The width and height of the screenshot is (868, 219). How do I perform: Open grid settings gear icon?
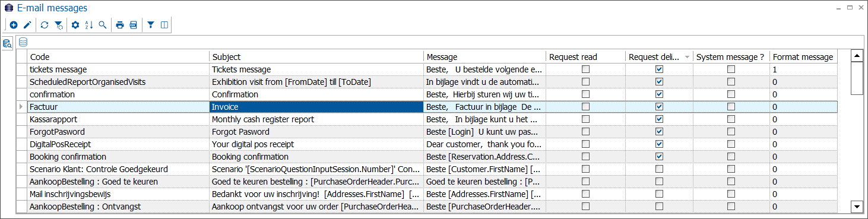[75, 25]
